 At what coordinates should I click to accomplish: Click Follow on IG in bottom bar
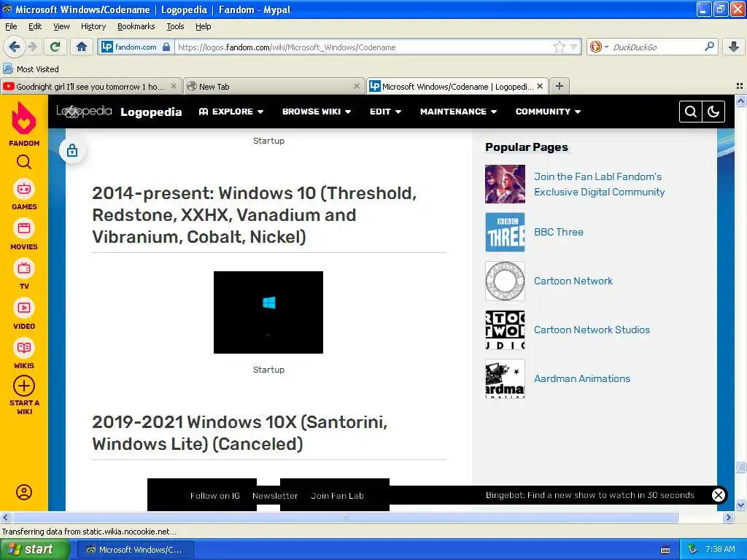[215, 496]
